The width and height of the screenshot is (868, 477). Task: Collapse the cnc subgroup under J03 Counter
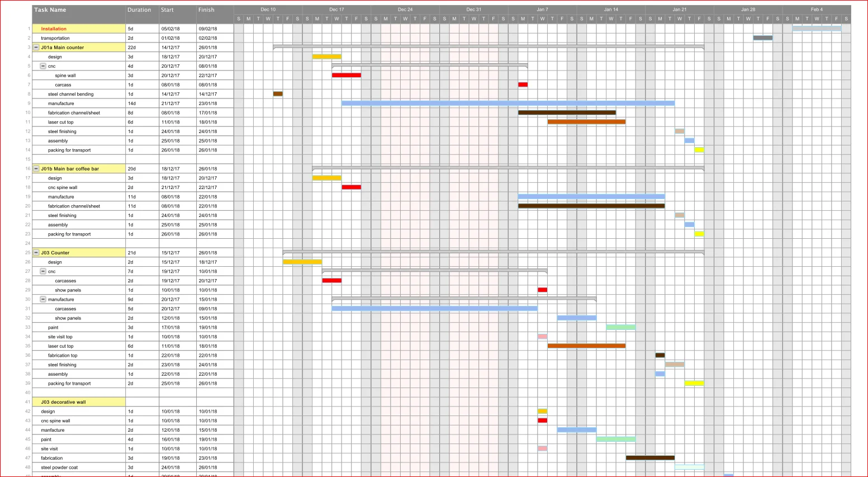tap(43, 271)
